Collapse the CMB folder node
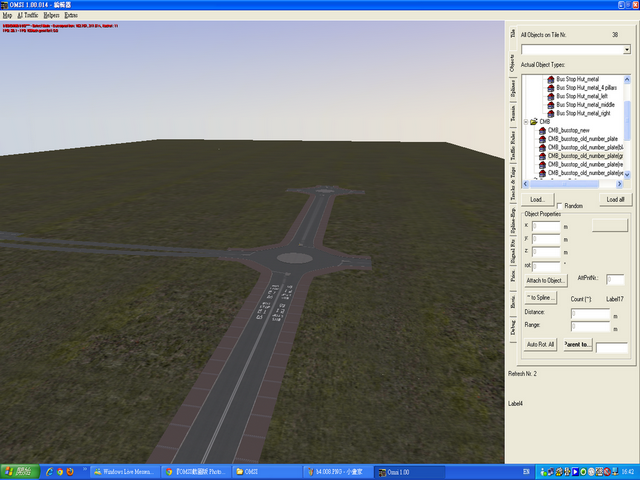The height and width of the screenshot is (480, 640). tap(526, 122)
